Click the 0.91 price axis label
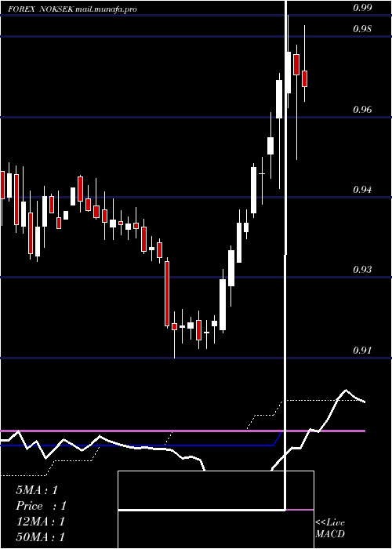Screen dimensions: 392x549 pyautogui.click(x=362, y=350)
